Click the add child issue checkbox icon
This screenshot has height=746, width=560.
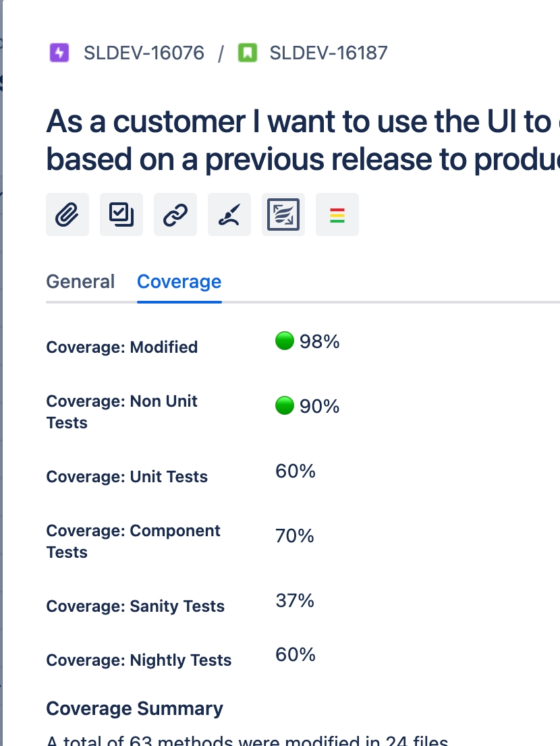[121, 215]
